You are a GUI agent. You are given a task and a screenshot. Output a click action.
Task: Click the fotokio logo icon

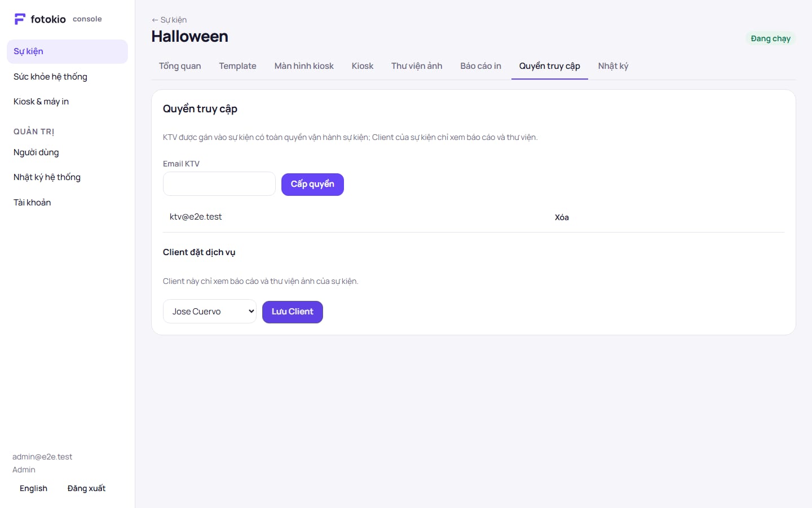20,19
